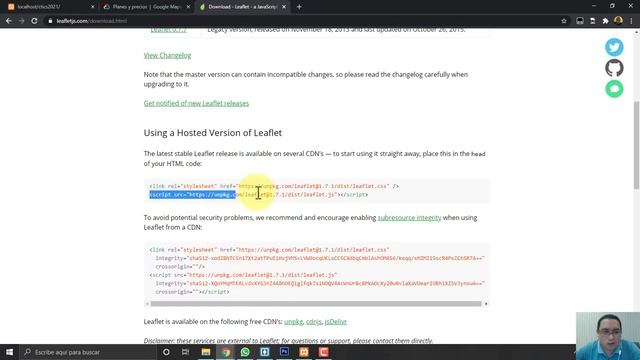
Task: Open Get notified of new Leaflet releases
Action: point(196,103)
